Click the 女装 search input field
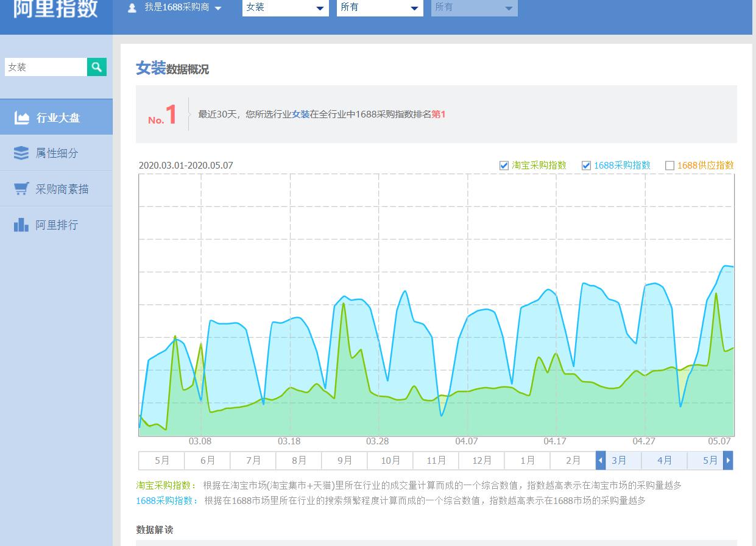 coord(46,67)
